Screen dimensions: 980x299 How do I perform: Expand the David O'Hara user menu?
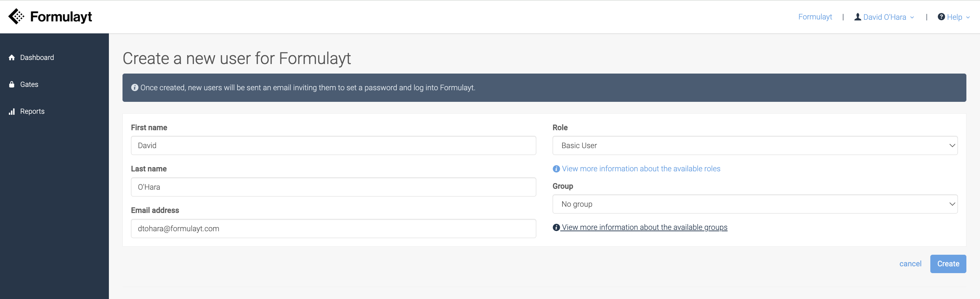[884, 17]
